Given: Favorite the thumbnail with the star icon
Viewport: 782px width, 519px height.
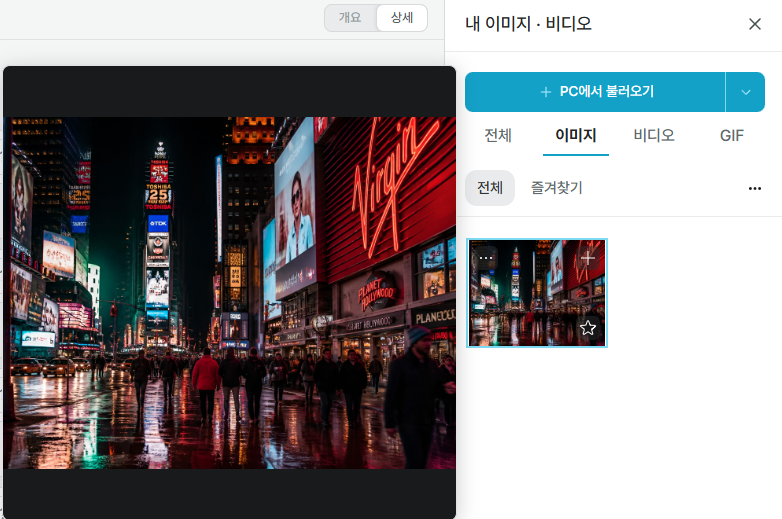Looking at the screenshot, I should pos(588,328).
